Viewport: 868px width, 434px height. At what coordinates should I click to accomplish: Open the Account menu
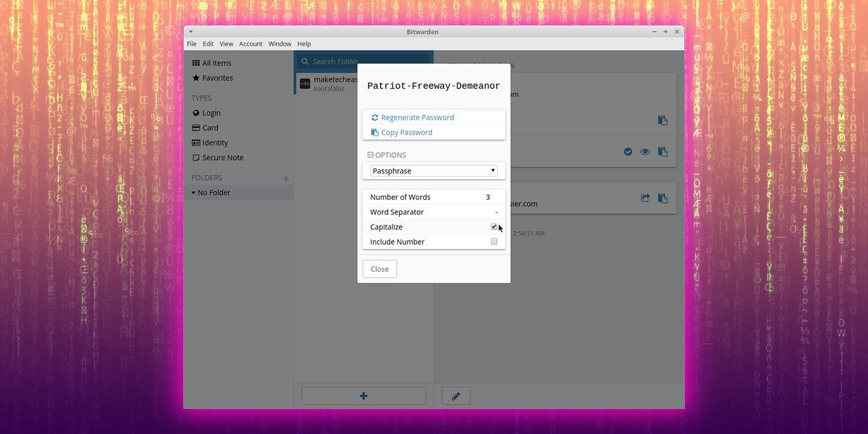251,44
